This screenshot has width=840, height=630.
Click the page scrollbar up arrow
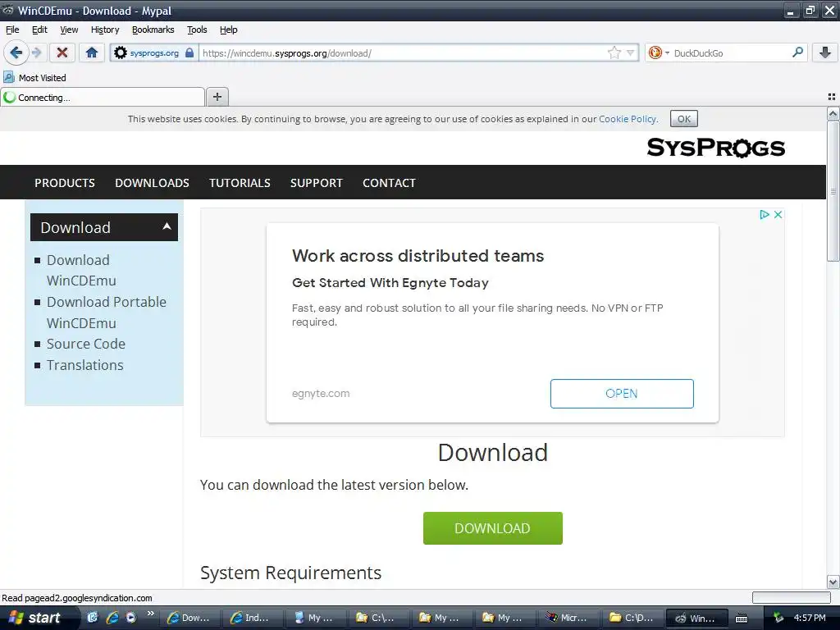(833, 113)
